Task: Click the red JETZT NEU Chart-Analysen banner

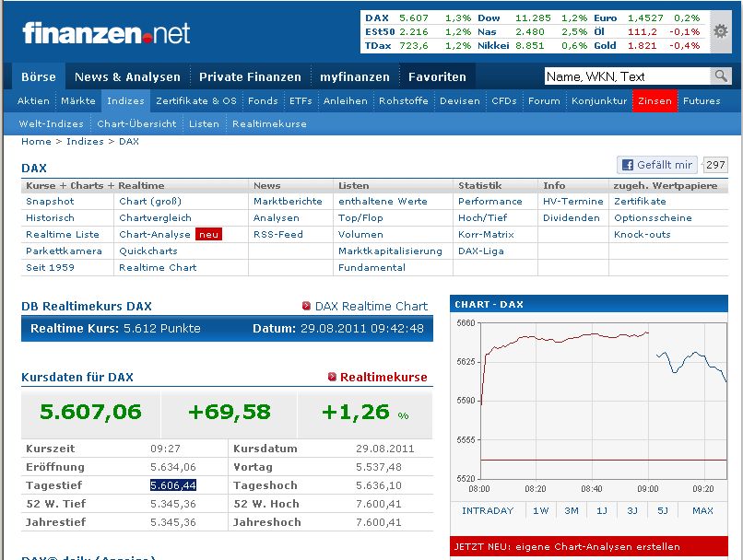Action: [589, 546]
